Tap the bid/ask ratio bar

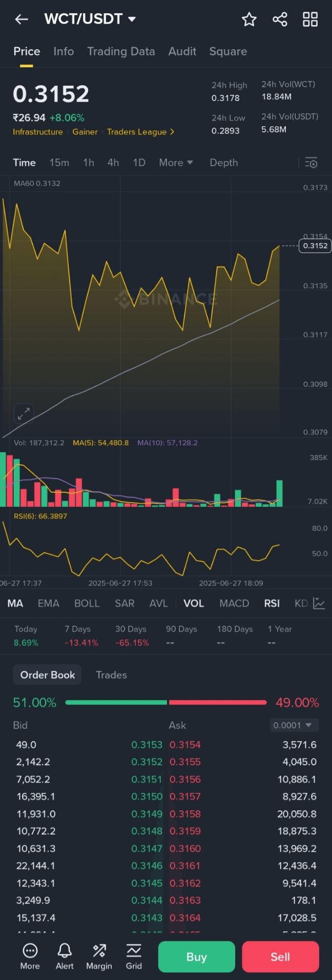point(166,703)
